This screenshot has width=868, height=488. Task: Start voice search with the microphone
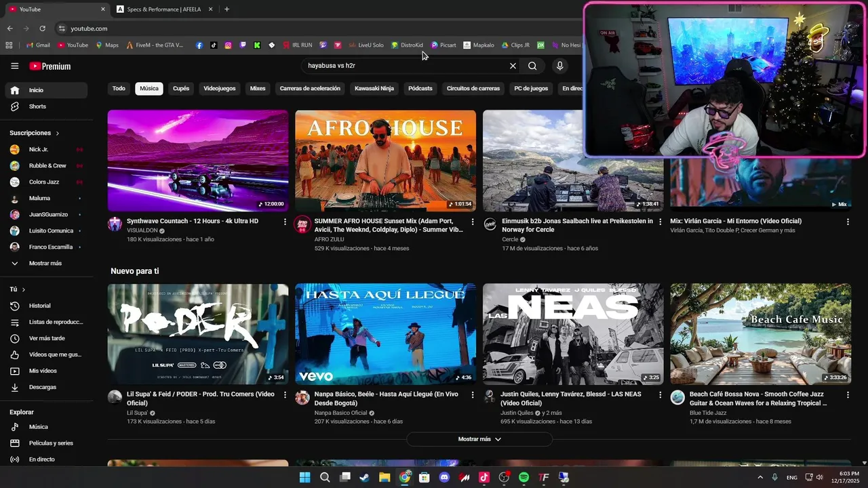(559, 66)
